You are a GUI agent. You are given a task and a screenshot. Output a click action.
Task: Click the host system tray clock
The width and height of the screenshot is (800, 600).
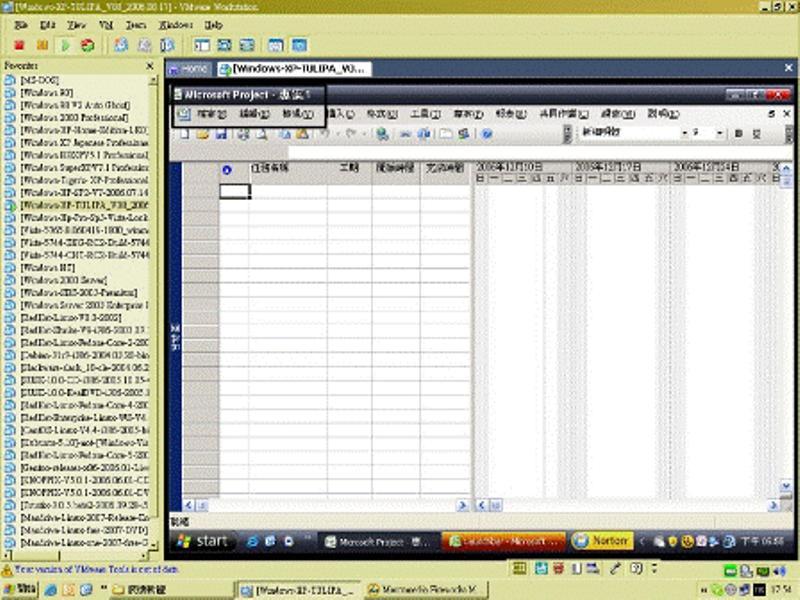[x=782, y=590]
